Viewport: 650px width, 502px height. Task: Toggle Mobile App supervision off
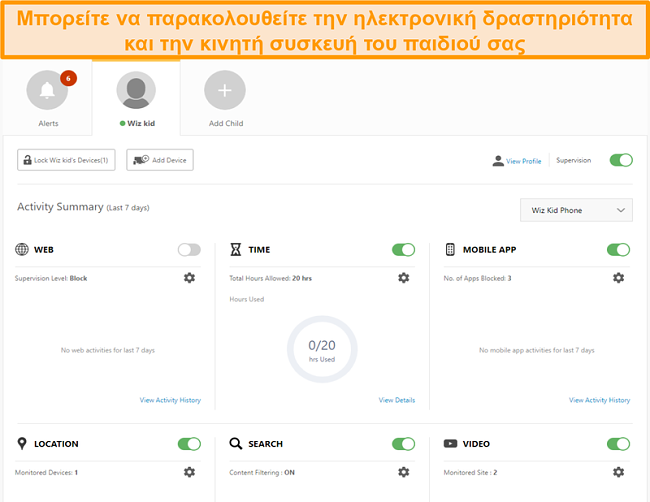[x=618, y=250]
